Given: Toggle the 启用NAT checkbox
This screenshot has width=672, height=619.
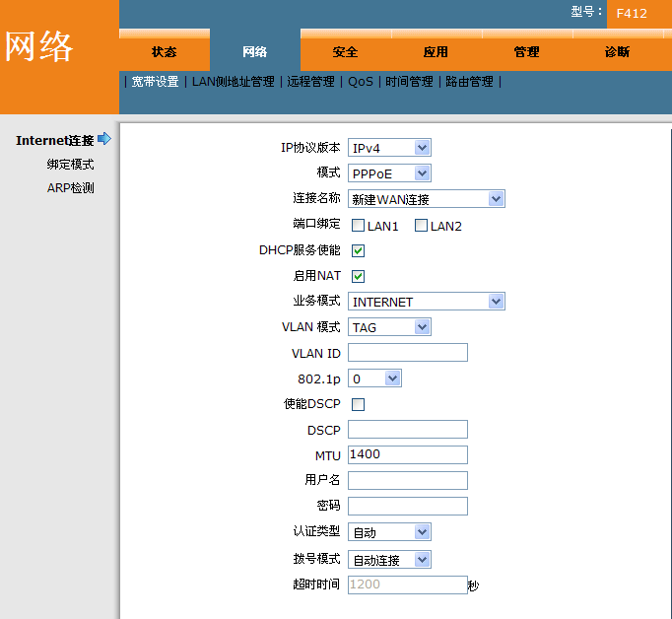Looking at the screenshot, I should tap(359, 277).
